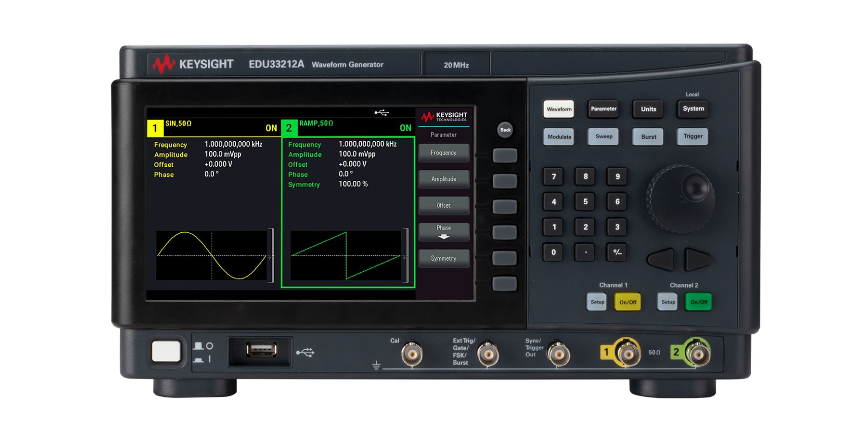
Task: Click the rotary knob
Action: tap(681, 198)
